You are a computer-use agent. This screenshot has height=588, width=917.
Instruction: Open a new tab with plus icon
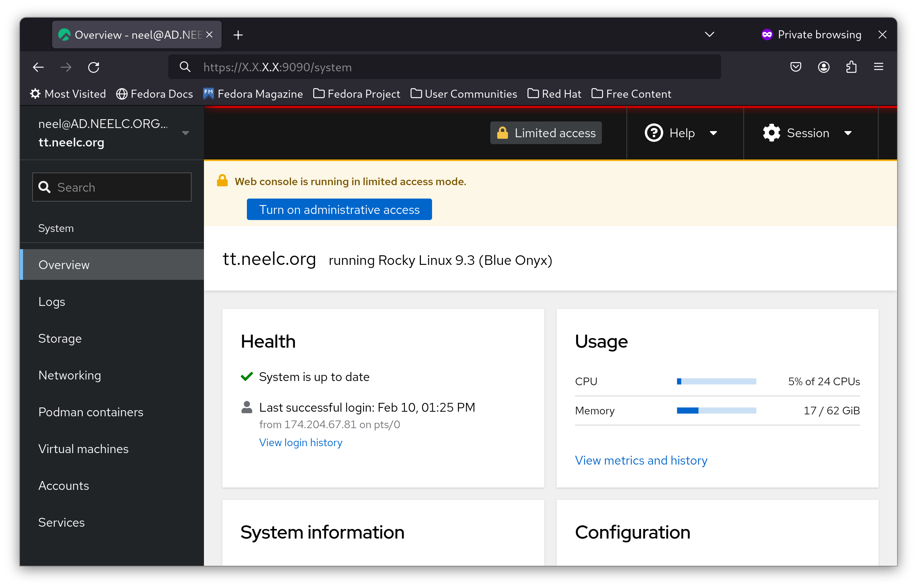(238, 35)
